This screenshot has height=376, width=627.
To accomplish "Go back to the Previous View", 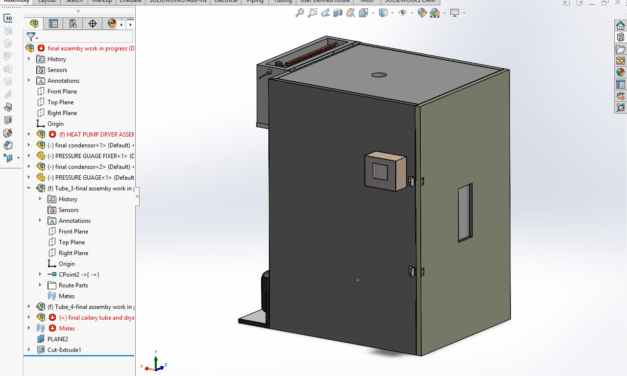I will pos(325,13).
